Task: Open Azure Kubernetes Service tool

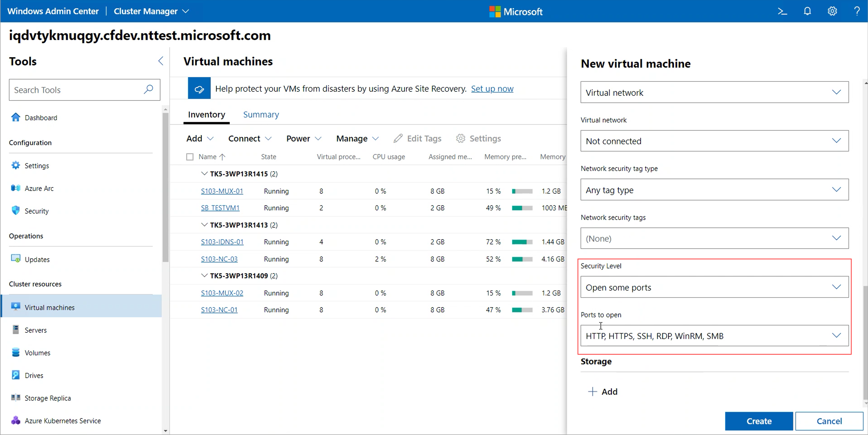Action: 63,421
